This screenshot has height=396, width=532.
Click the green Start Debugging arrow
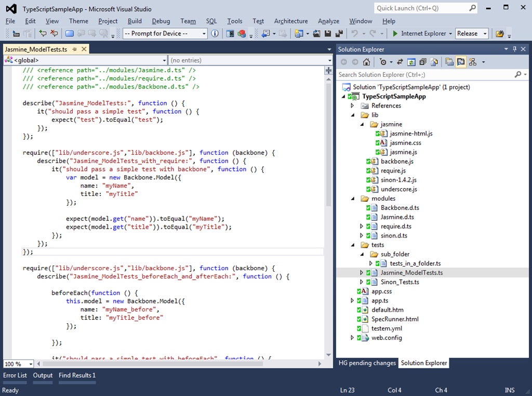(394, 33)
